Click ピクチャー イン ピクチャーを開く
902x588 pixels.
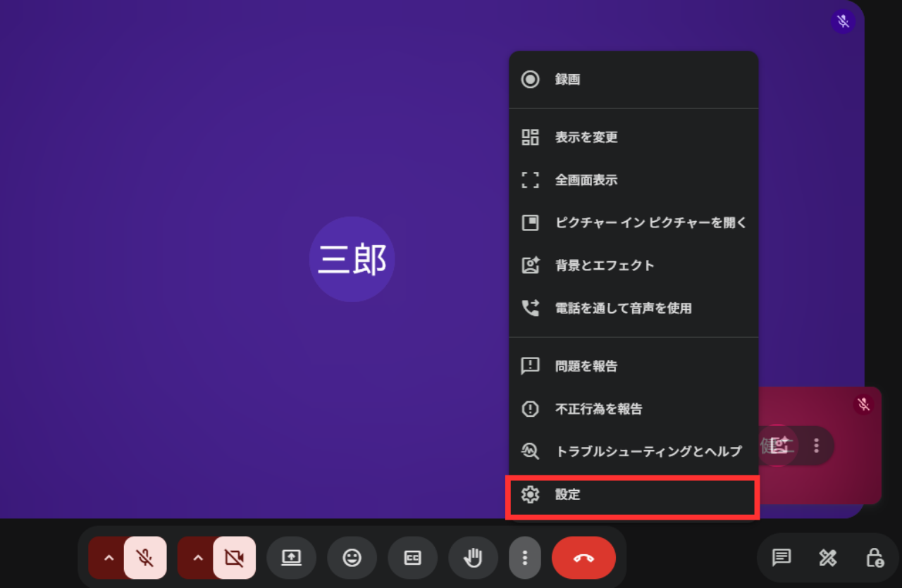point(634,223)
